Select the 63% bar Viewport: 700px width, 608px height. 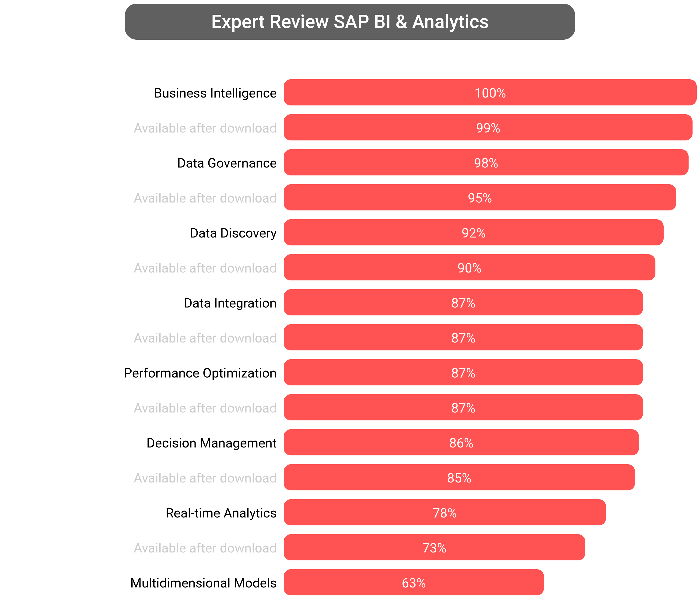413,582
